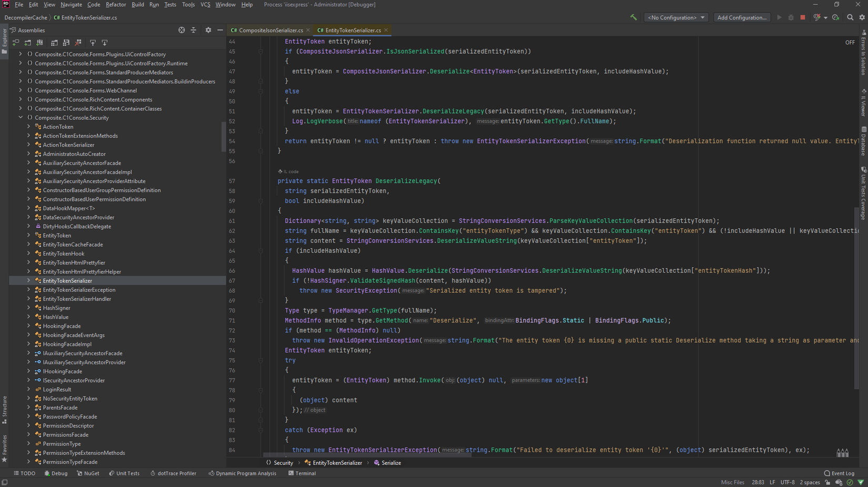Open the No Configuration run dropdown
The image size is (868, 487).
(676, 17)
